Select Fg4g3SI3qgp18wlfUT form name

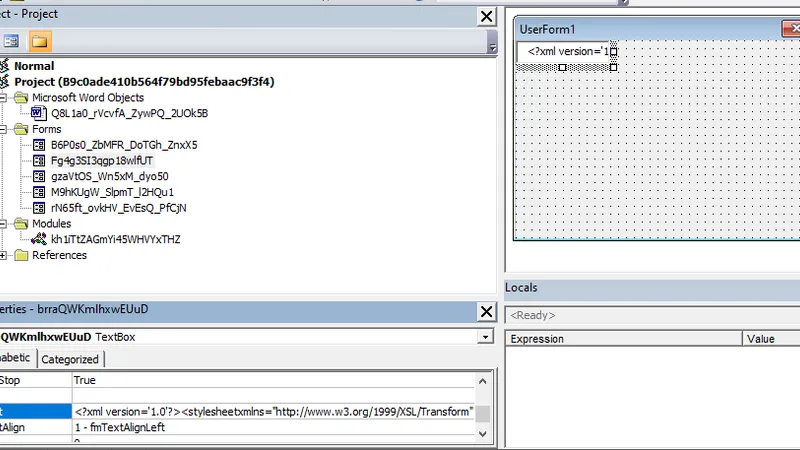coord(102,161)
